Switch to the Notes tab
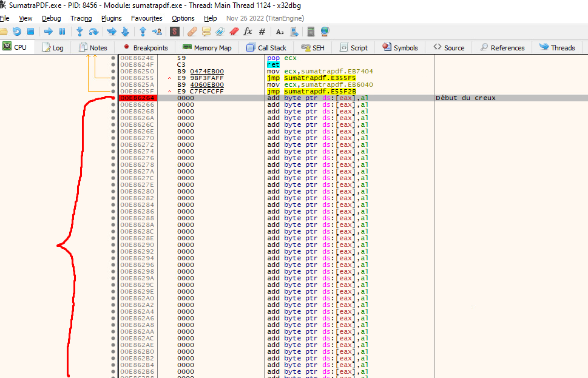 [93, 47]
